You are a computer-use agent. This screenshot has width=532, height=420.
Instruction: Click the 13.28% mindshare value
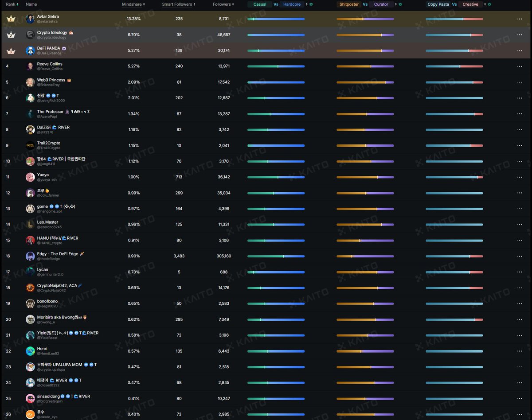pyautogui.click(x=133, y=19)
